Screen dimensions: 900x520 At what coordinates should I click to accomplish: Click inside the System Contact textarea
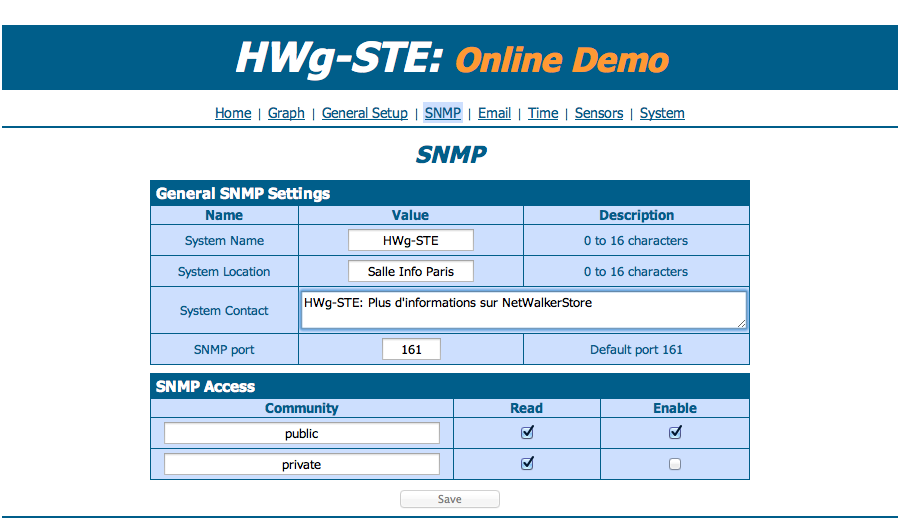pyautogui.click(x=523, y=310)
